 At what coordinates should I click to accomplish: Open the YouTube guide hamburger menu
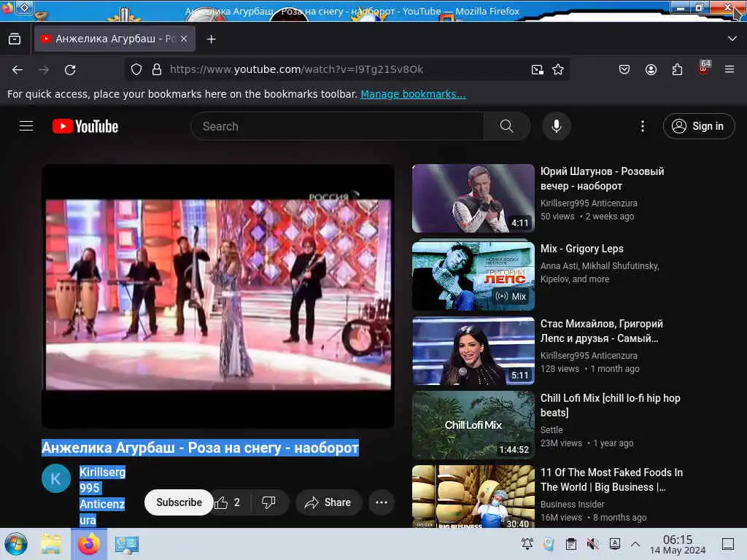(26, 126)
